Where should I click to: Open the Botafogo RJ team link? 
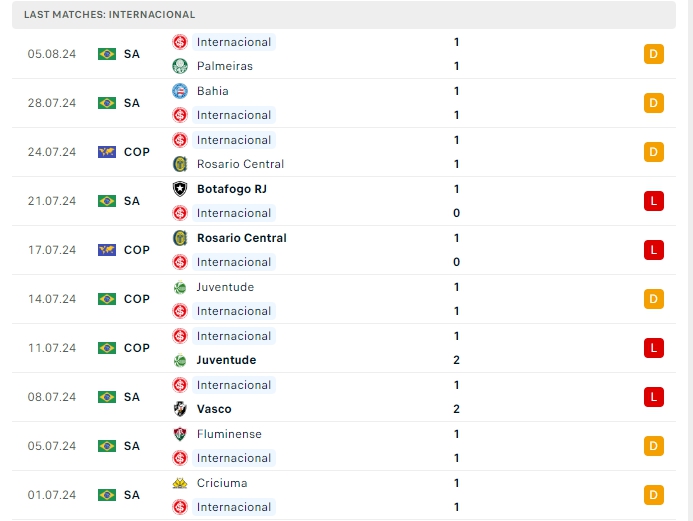[232, 189]
